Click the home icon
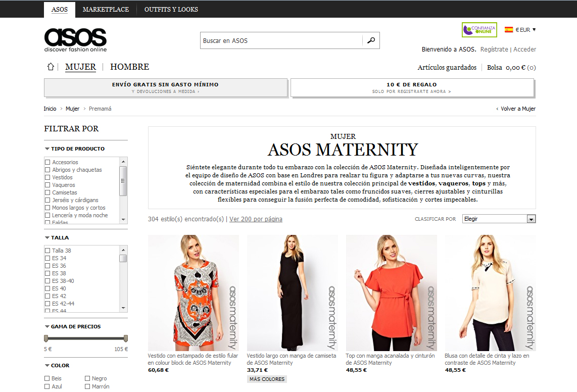 (51, 67)
